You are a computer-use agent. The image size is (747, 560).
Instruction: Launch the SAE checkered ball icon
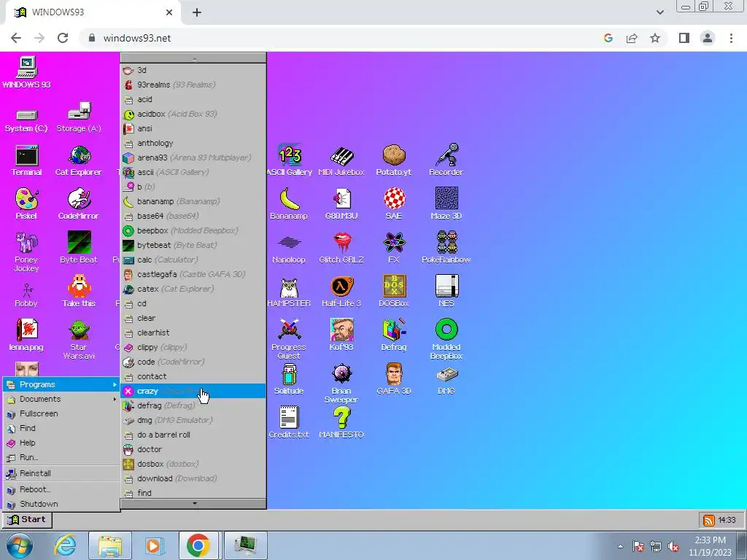coord(394,204)
